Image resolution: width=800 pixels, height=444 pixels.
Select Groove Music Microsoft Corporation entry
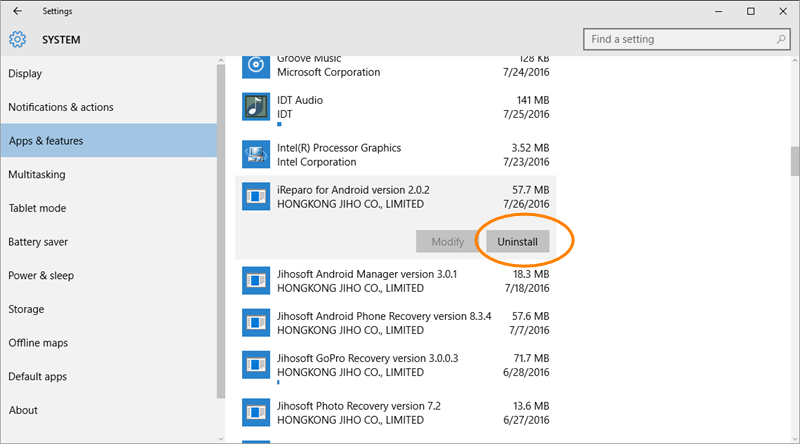point(396,67)
